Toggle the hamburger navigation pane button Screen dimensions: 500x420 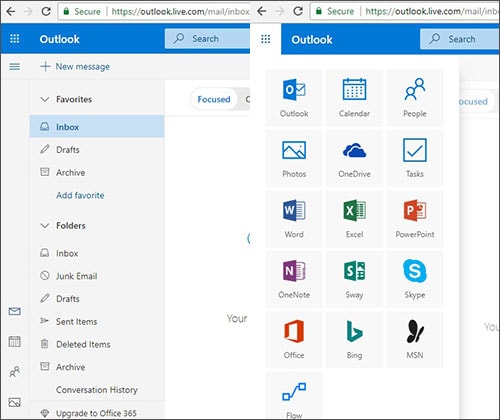(x=14, y=67)
